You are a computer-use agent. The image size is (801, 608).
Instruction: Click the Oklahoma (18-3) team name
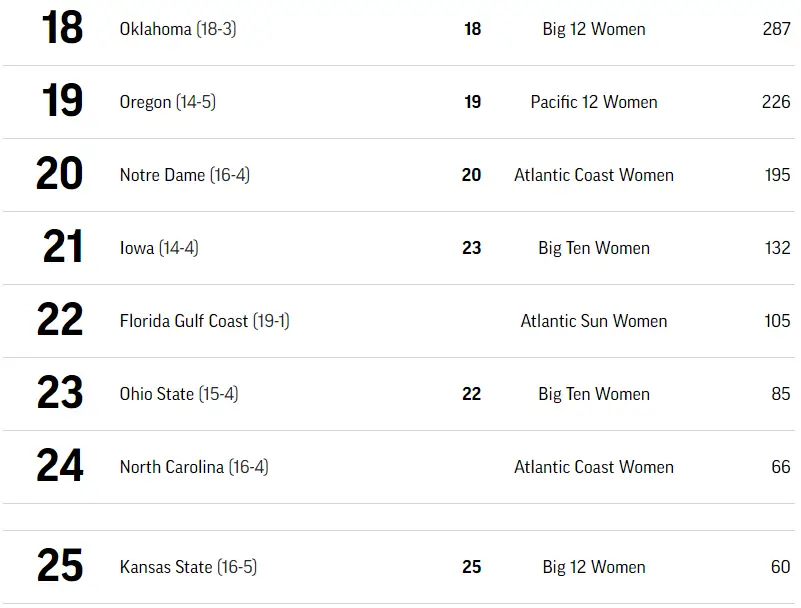(177, 29)
